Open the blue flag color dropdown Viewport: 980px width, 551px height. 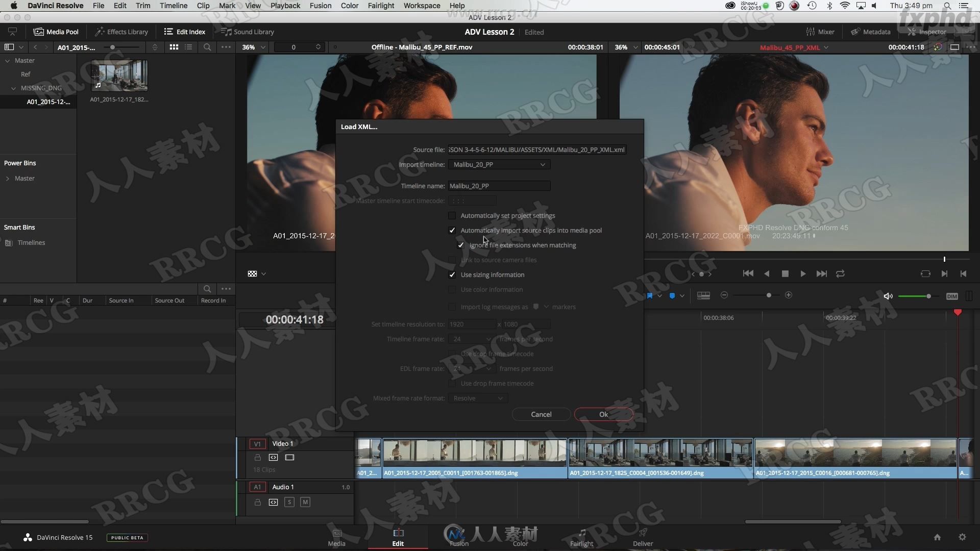pyautogui.click(x=659, y=296)
